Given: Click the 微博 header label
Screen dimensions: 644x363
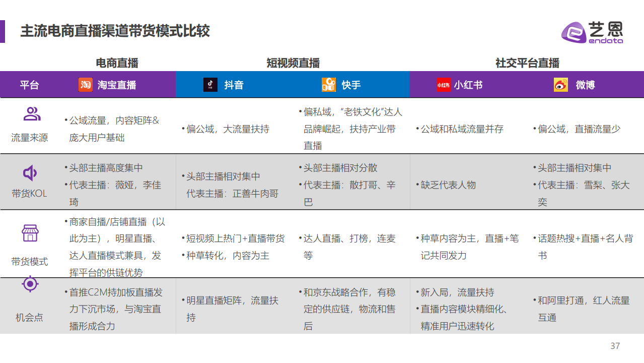Looking at the screenshot, I should [x=585, y=85].
